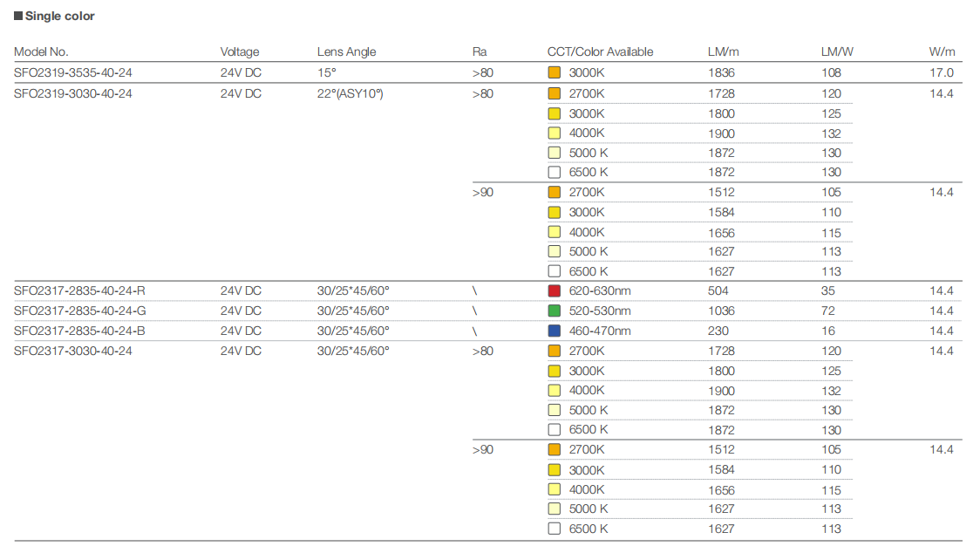Viewport: 980px width, 553px height.
Task: Click the red 620-630nm color swatch
Action: click(554, 291)
